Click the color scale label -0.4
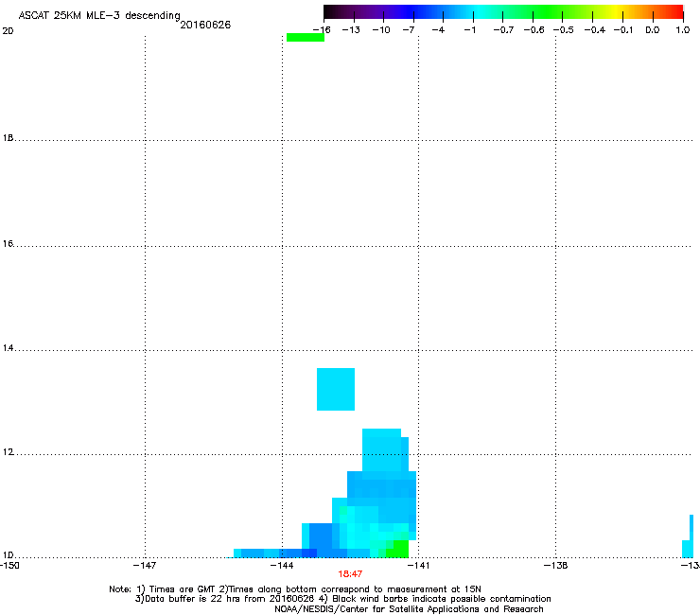This screenshot has width=700, height=615. pos(595,30)
